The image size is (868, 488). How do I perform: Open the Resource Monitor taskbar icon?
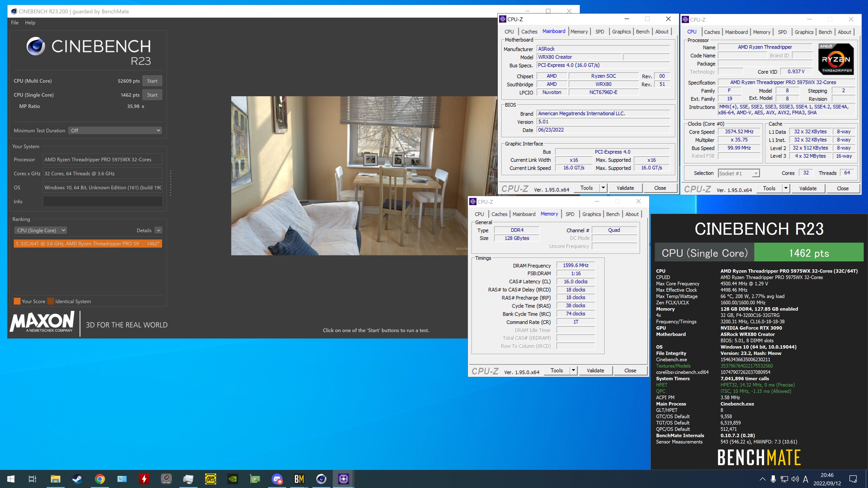(x=188, y=479)
